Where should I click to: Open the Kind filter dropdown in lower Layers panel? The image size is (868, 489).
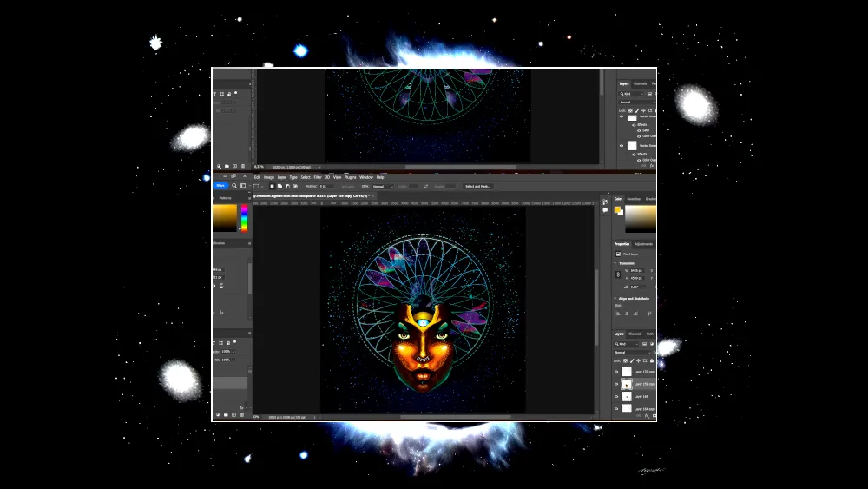(x=626, y=344)
